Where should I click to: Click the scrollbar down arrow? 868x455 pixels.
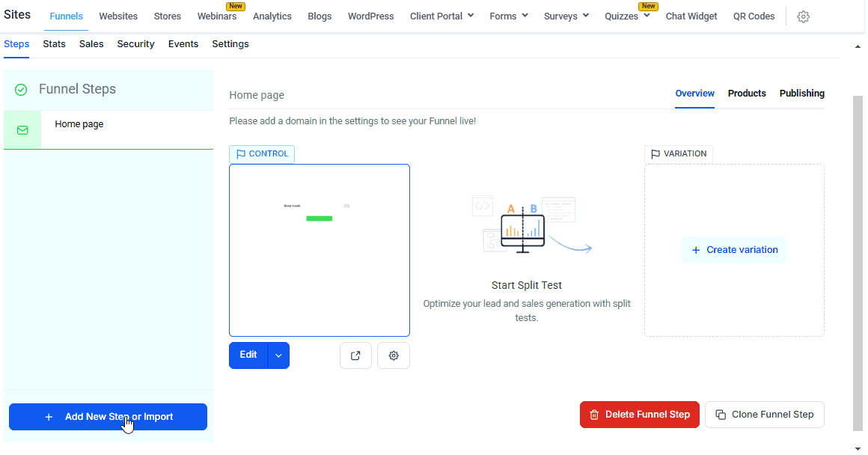[x=858, y=449]
